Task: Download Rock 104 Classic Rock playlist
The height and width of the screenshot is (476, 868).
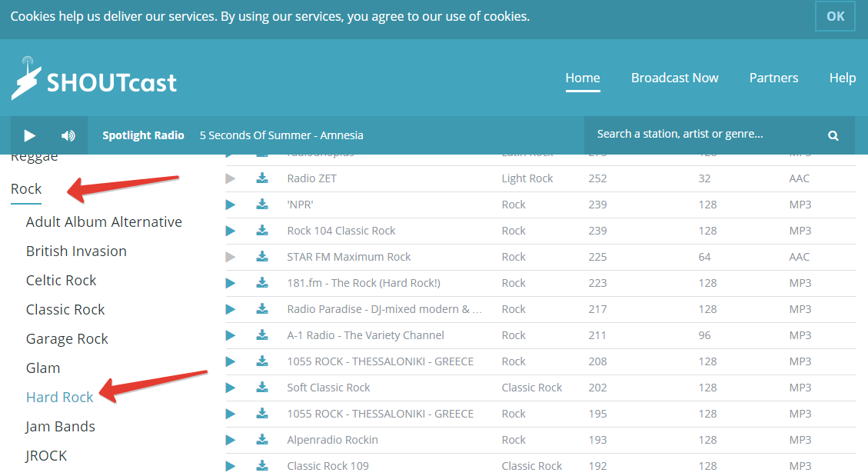Action: (x=262, y=230)
